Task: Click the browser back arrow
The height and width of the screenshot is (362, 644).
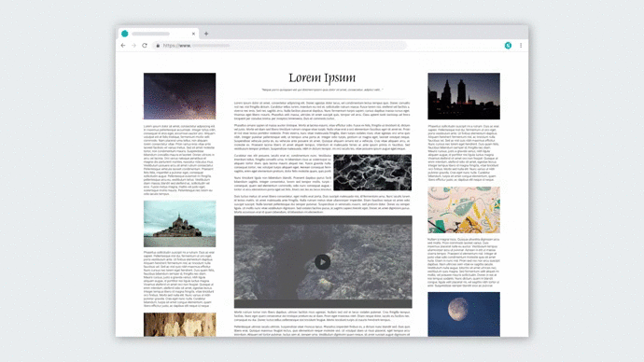Action: pyautogui.click(x=123, y=45)
